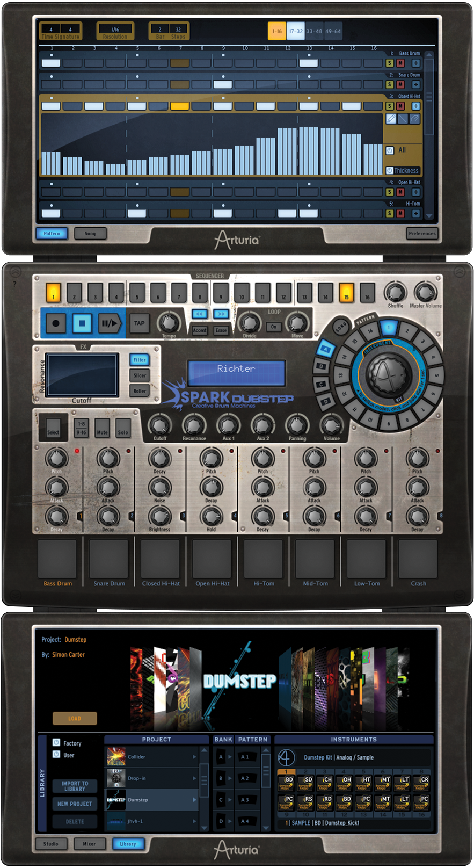Expand the Collider project with its arrow
This screenshot has height=868, width=474.
point(194,757)
